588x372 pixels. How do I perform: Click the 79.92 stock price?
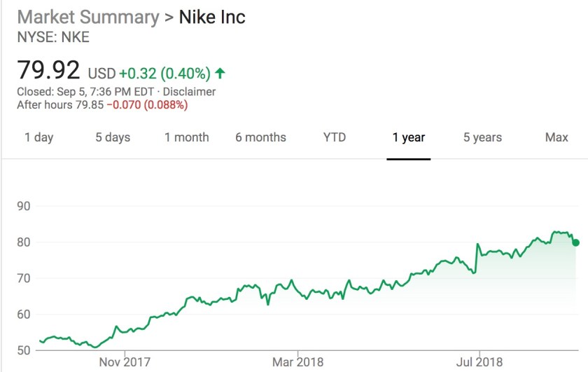(48, 70)
